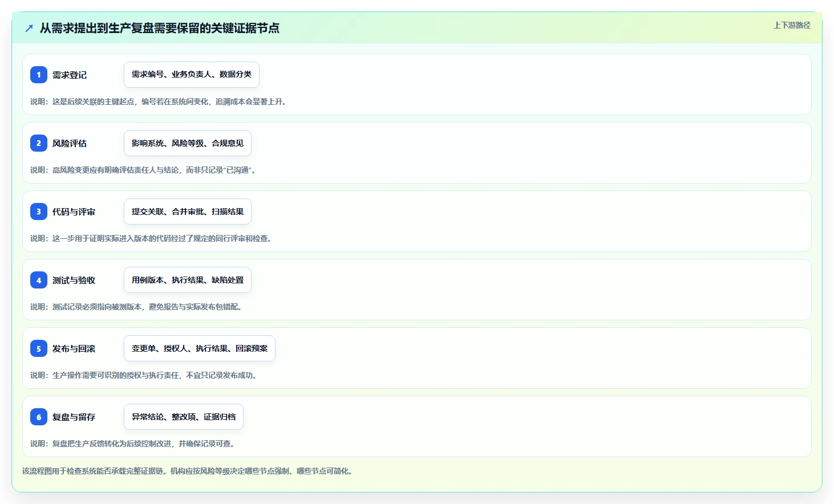Click the note about 主键起点 under 需求登记
The image size is (834, 504).
[x=159, y=101]
